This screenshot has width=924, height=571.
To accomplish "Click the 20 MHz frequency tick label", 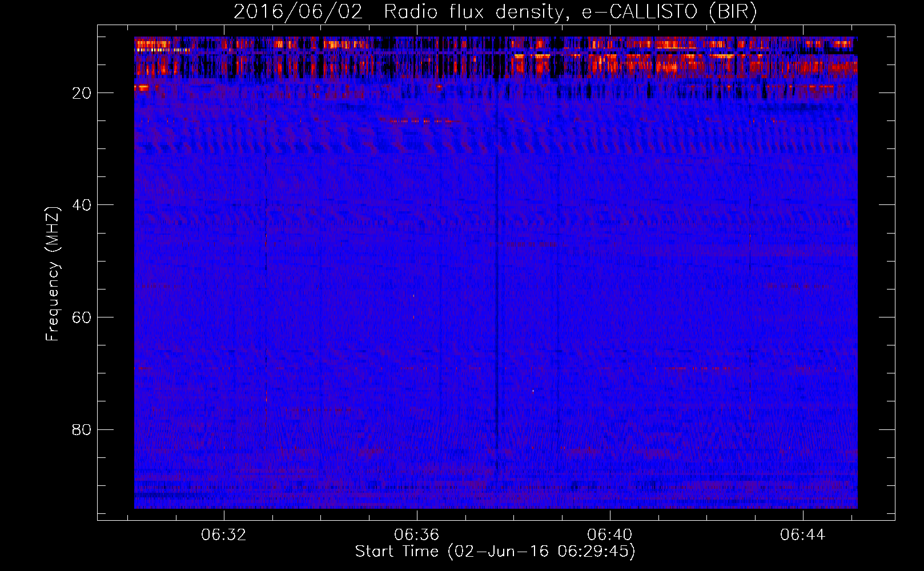I will (x=82, y=93).
